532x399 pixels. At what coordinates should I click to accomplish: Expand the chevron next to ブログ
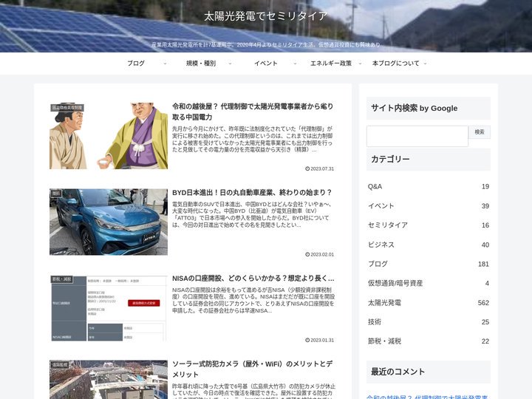[x=165, y=64]
